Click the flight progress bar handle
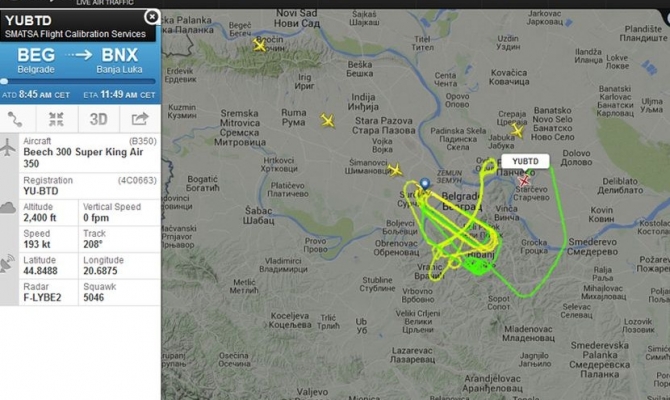 pyautogui.click(x=4, y=81)
